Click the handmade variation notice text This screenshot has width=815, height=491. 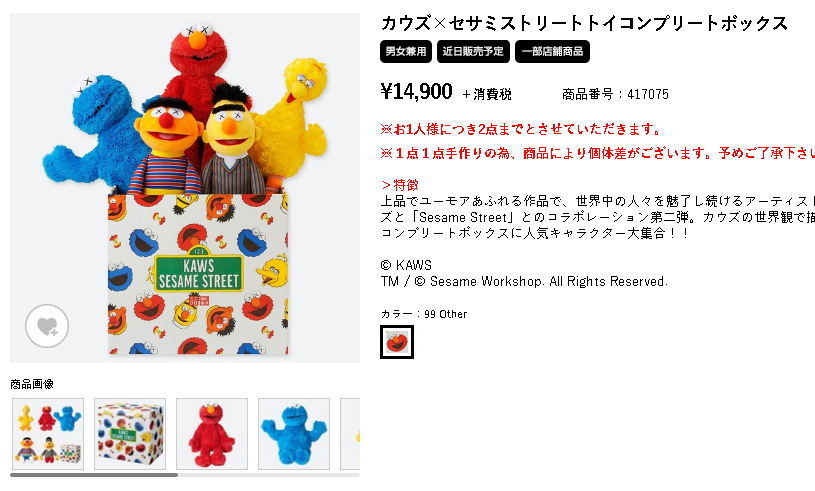(x=598, y=153)
